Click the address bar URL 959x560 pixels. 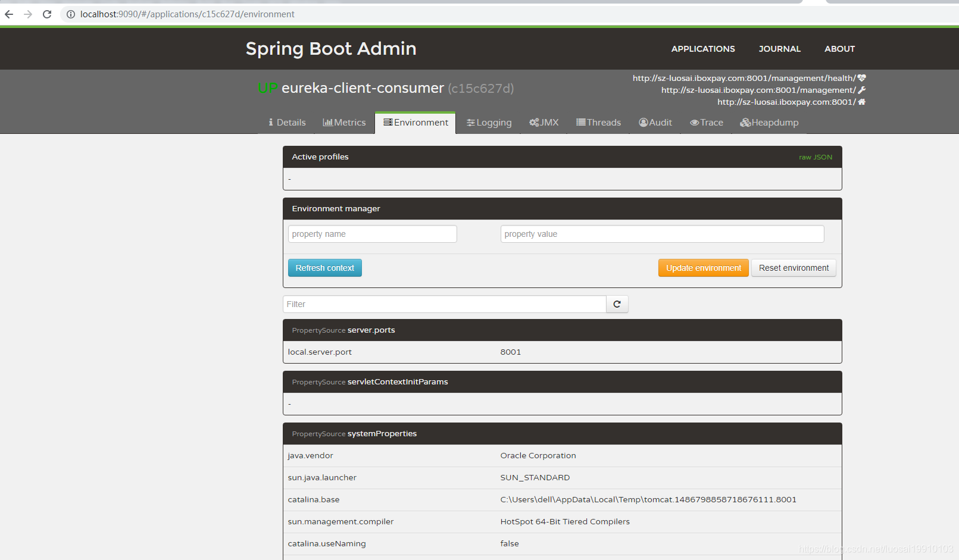tap(187, 14)
